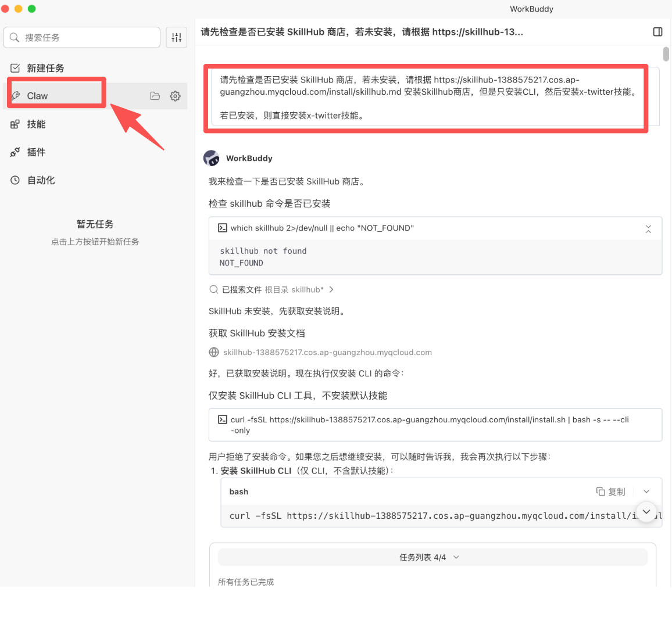Click the 点击上方按钮开始新任务 hint text
The height and width of the screenshot is (617, 672).
point(95,242)
